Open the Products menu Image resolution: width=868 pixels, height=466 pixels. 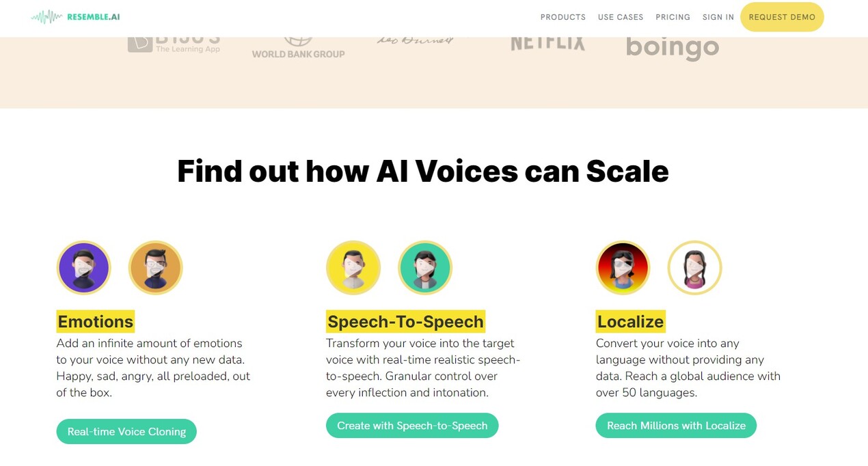563,17
